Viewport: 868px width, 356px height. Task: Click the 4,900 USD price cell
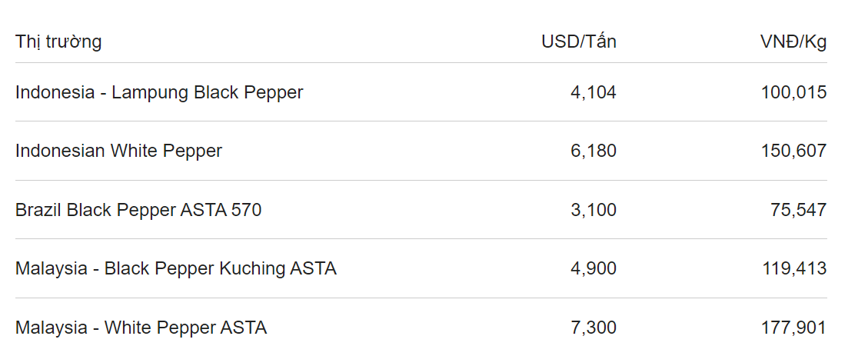[594, 268]
